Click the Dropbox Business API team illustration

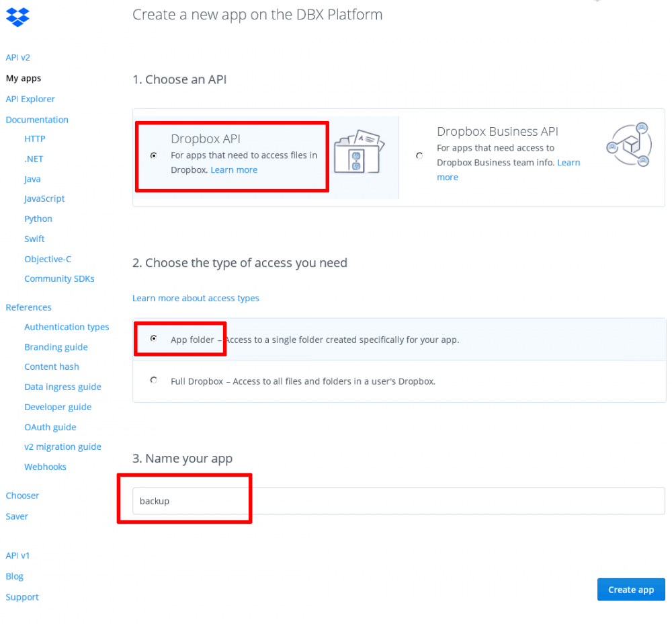coord(629,145)
